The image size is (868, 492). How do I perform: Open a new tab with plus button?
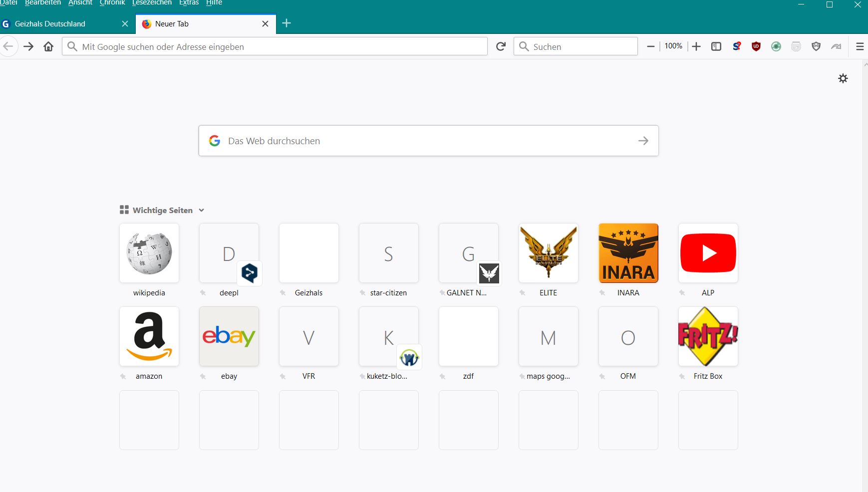pos(287,23)
